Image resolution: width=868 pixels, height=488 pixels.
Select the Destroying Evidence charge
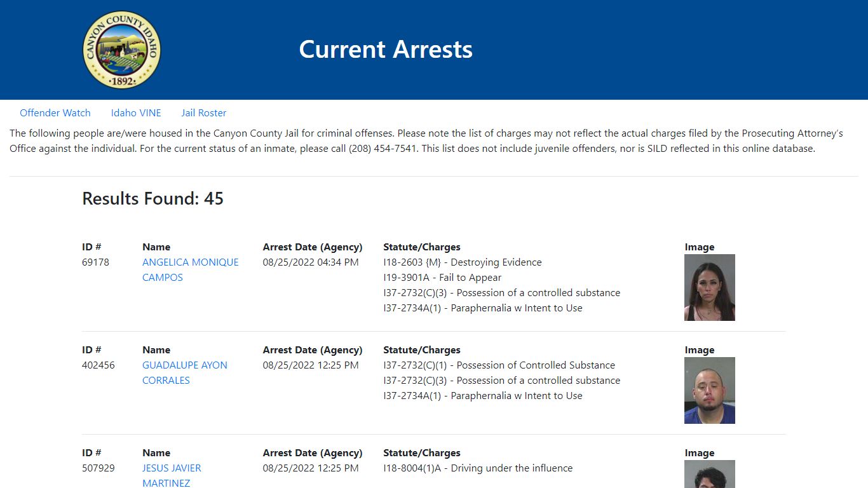pyautogui.click(x=463, y=262)
